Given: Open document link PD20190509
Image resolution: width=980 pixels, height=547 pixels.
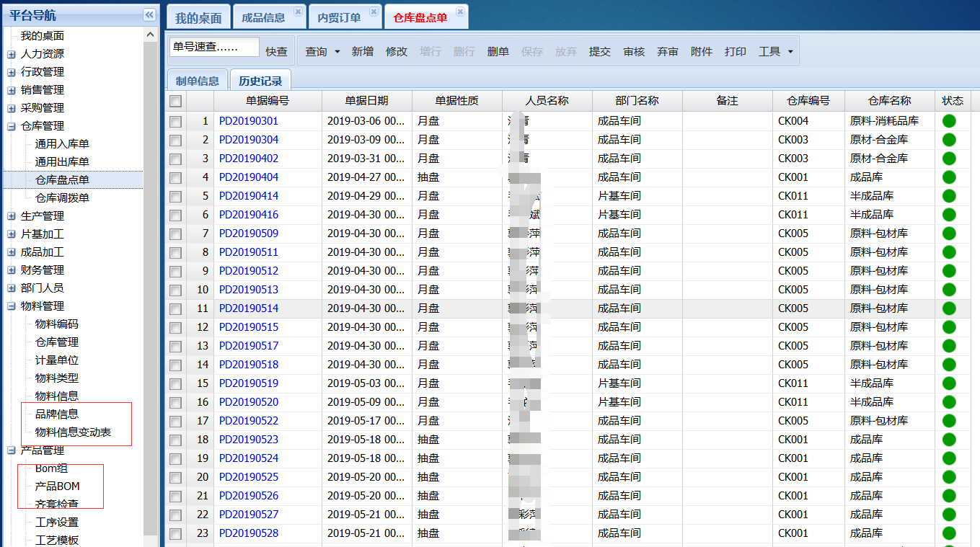Looking at the screenshot, I should click(249, 234).
